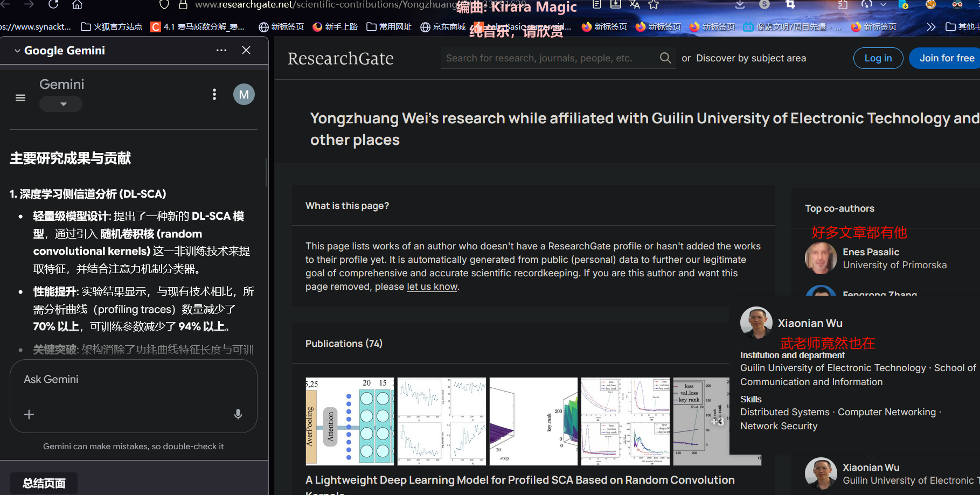Expand the Google Gemini sidebar selector chevron
The height and width of the screenshot is (495, 980).
(17, 51)
